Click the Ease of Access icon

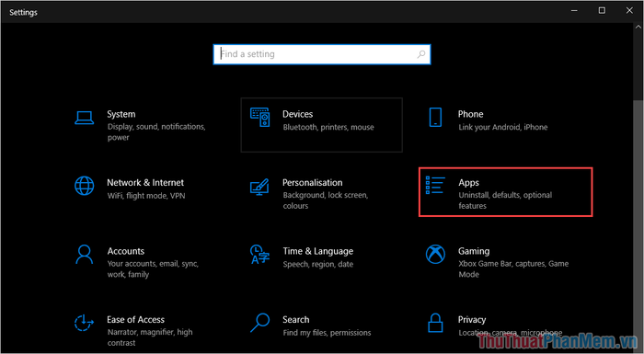85,323
